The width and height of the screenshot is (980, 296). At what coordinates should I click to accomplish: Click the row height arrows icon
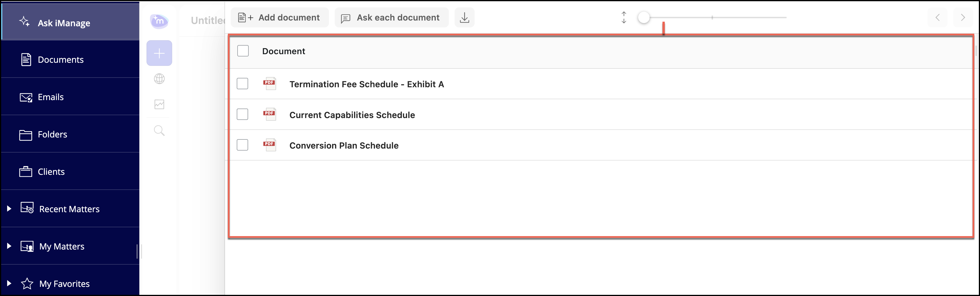(x=624, y=17)
